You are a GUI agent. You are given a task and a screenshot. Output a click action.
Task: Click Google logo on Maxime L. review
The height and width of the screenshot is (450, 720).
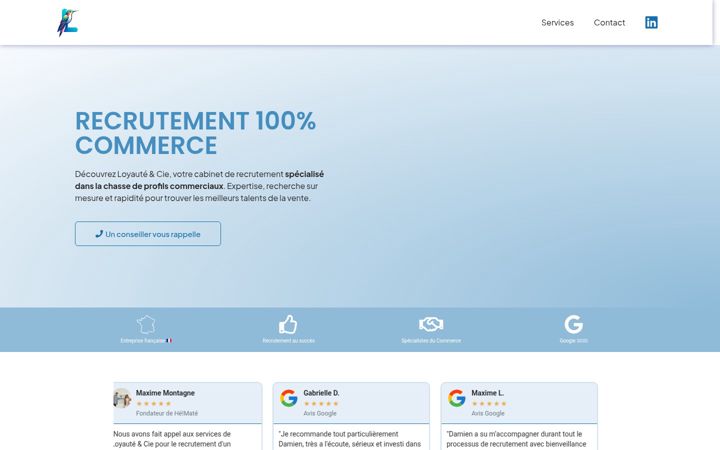[457, 398]
